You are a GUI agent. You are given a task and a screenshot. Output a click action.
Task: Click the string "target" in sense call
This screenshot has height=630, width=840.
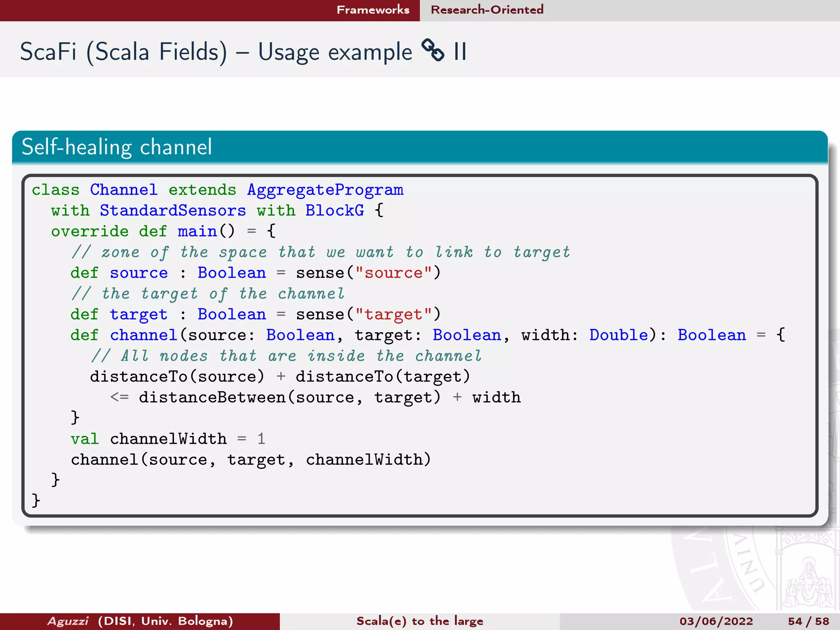[x=393, y=315]
